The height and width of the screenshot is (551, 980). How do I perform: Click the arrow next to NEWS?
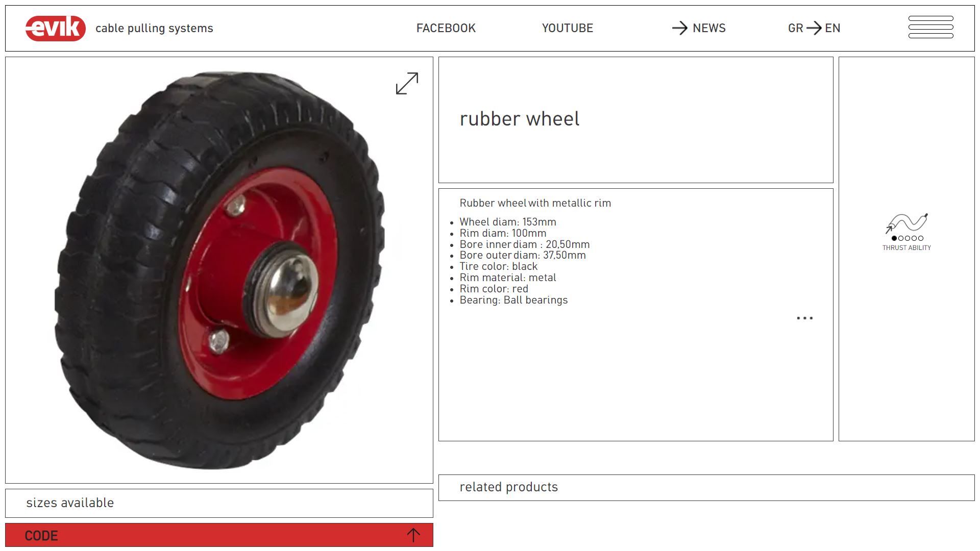679,28
